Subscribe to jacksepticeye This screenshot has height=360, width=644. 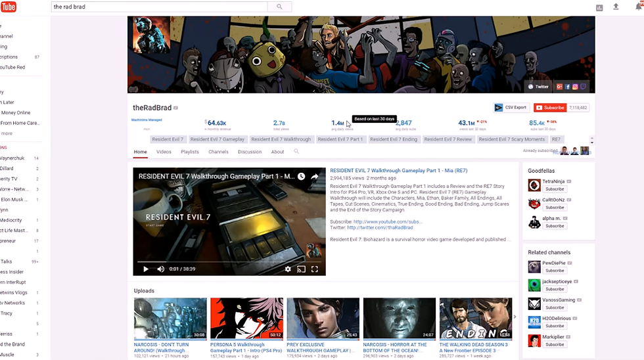(555, 289)
